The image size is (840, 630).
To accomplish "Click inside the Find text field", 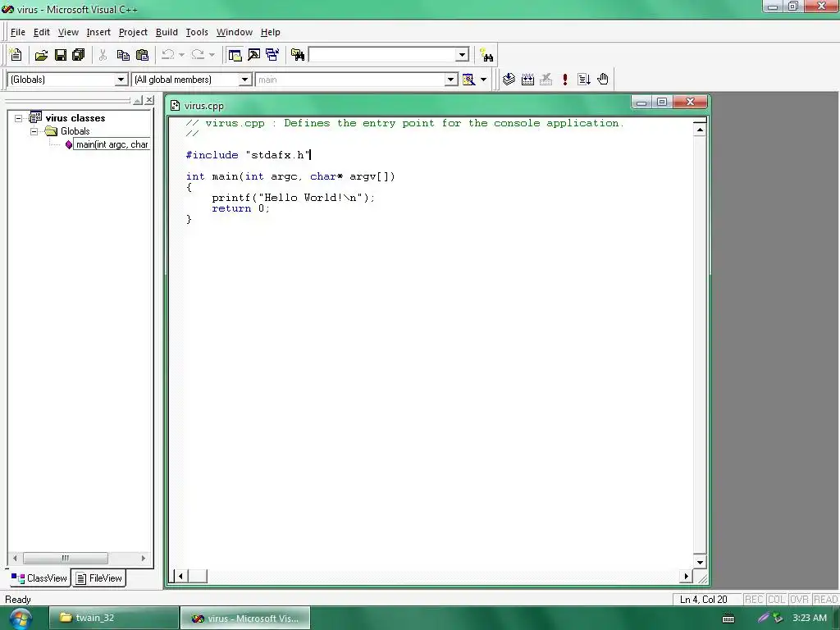I will tap(382, 55).
